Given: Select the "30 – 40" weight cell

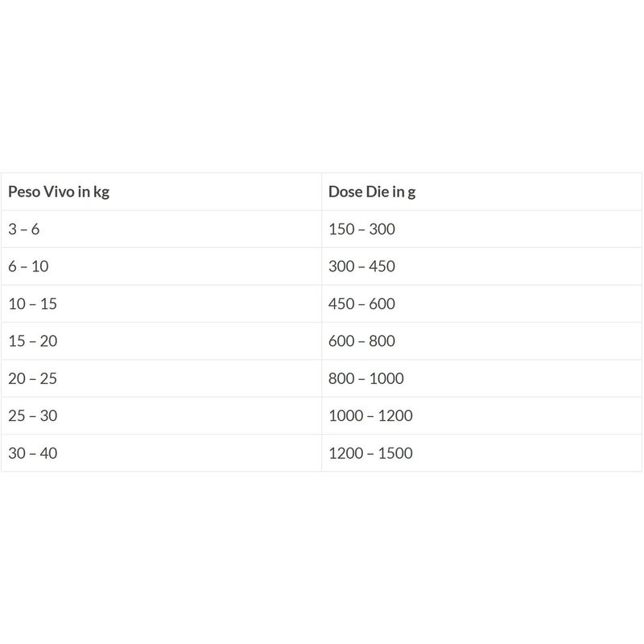Looking at the screenshot, I should (32, 453).
